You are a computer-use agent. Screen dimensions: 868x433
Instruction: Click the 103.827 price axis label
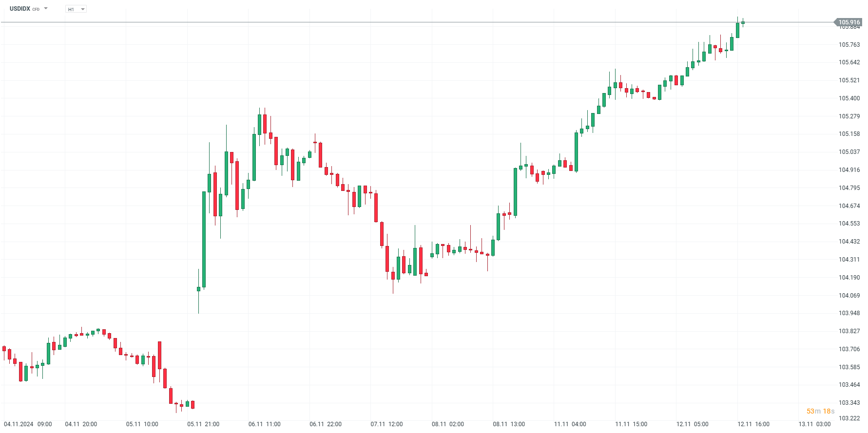pos(849,331)
